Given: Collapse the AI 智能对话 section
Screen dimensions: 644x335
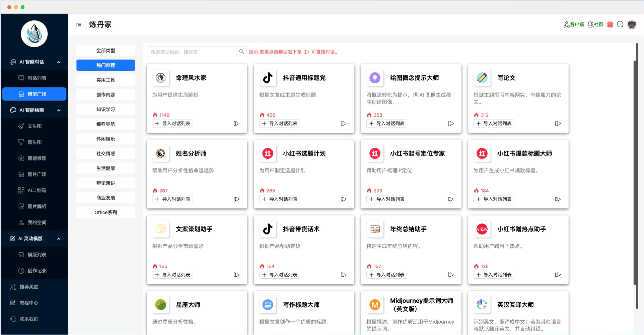Looking at the screenshot, I should point(59,62).
